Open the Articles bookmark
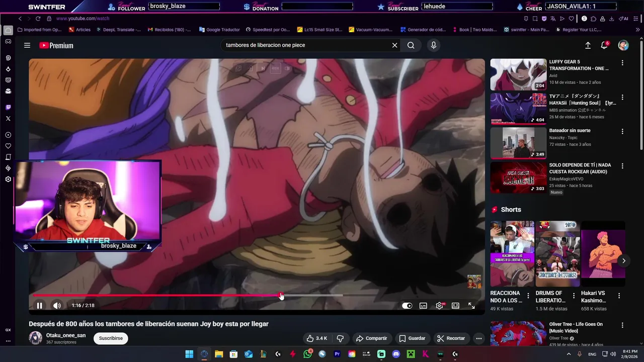Screen dimensions: 644x362 tap(79, 30)
